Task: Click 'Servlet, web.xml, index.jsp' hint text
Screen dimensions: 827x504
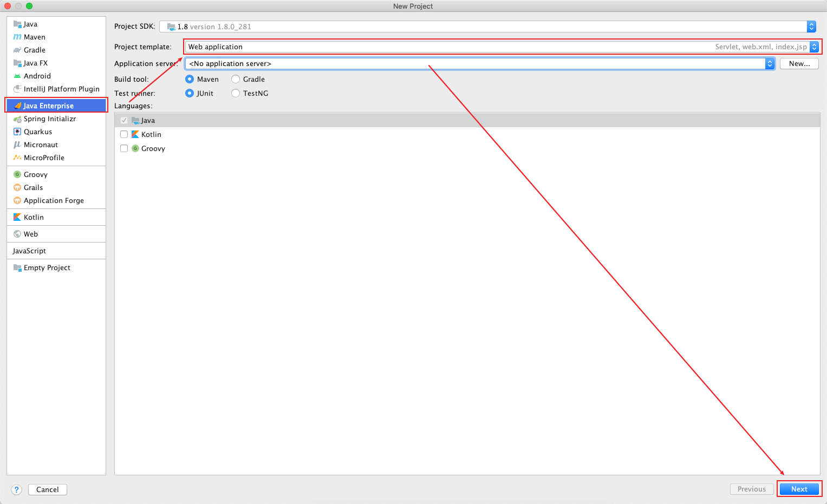Action: (761, 47)
